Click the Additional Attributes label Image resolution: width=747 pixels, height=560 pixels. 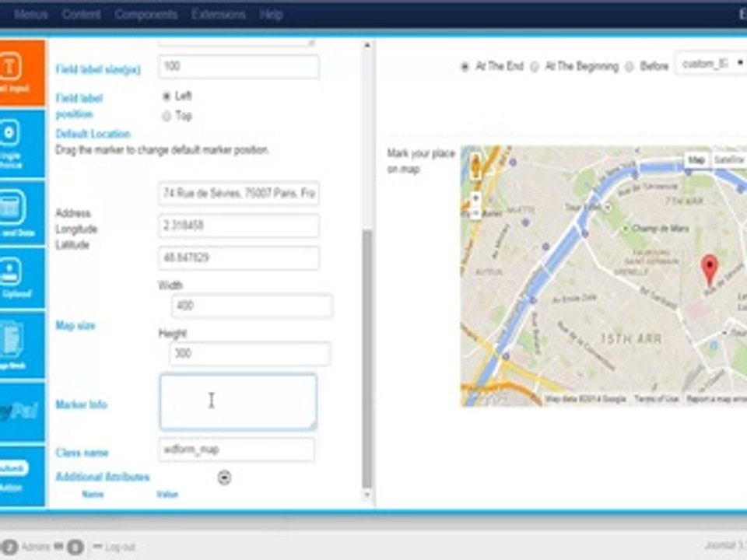(103, 477)
